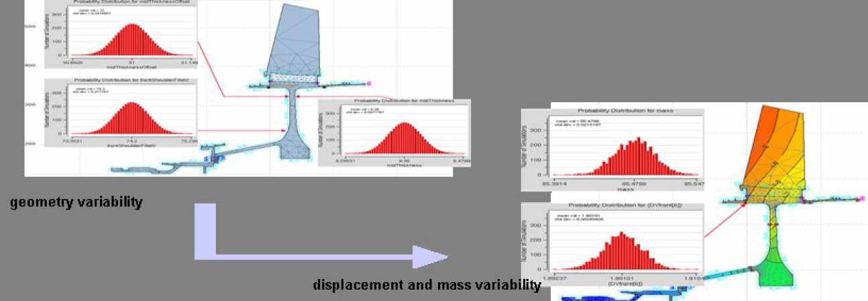The height and width of the screenshot is (301, 868).
Task: Click the narrow disk web of left model
Action: pyautogui.click(x=294, y=111)
